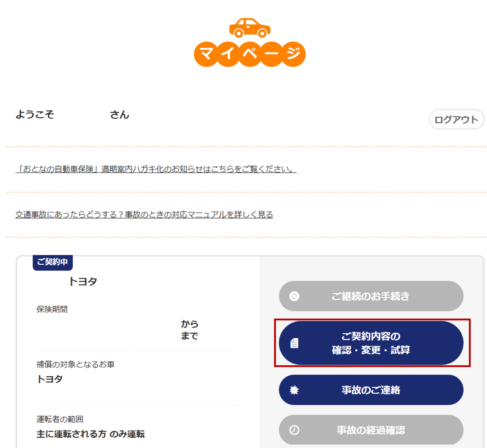The width and height of the screenshot is (487, 448).
Task: Click the document icon on contract button
Action: [294, 343]
